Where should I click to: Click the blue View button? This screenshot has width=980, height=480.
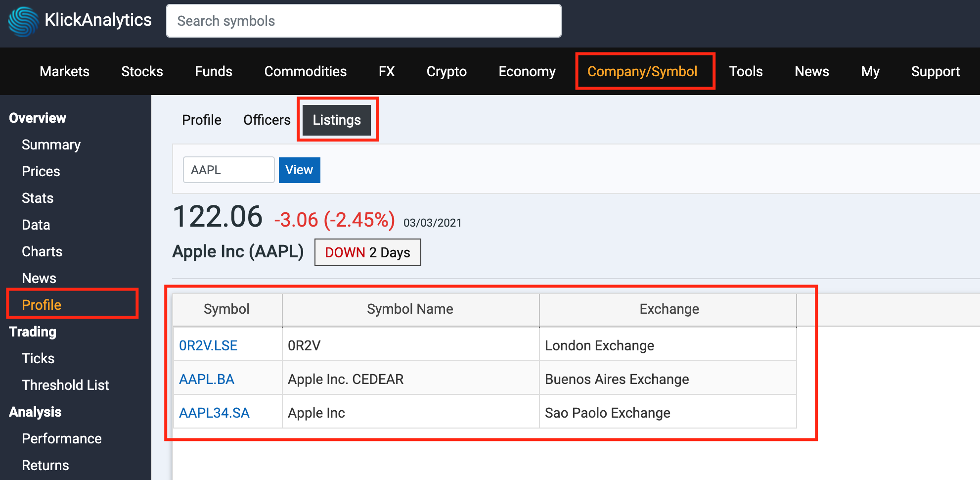pyautogui.click(x=299, y=170)
